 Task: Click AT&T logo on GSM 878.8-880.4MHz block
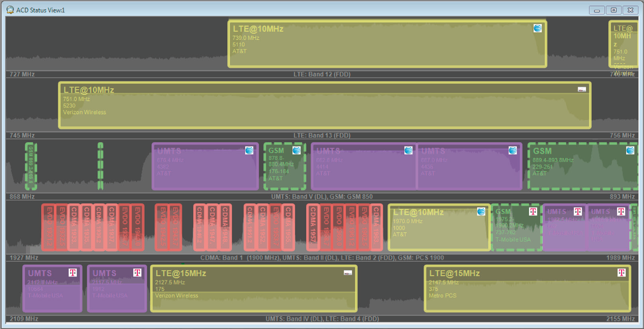point(297,150)
